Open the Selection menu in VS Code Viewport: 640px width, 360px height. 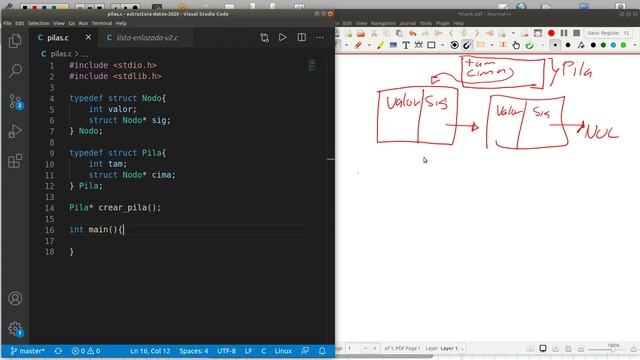pos(39,23)
